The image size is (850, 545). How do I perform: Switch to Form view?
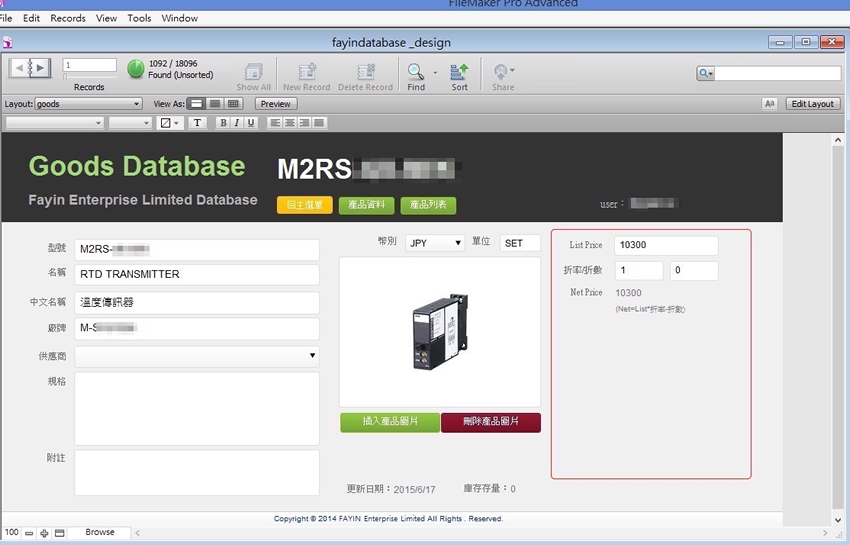(x=197, y=104)
